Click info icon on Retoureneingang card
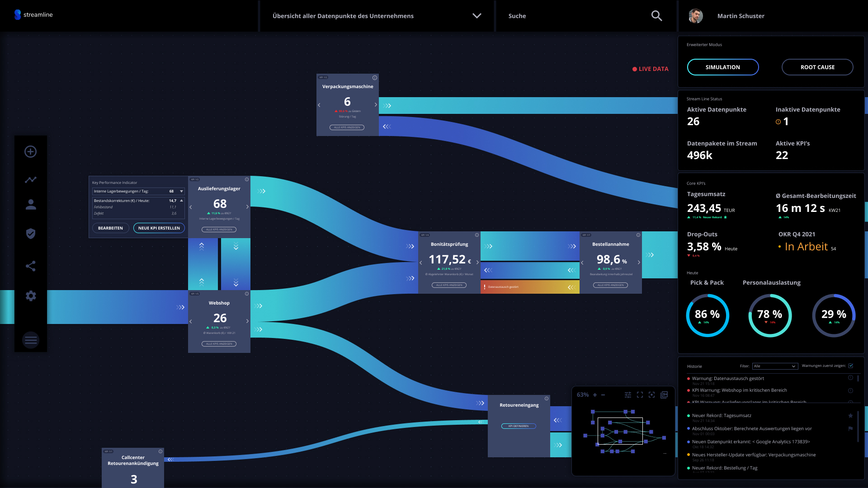This screenshot has height=488, width=868. pyautogui.click(x=547, y=399)
